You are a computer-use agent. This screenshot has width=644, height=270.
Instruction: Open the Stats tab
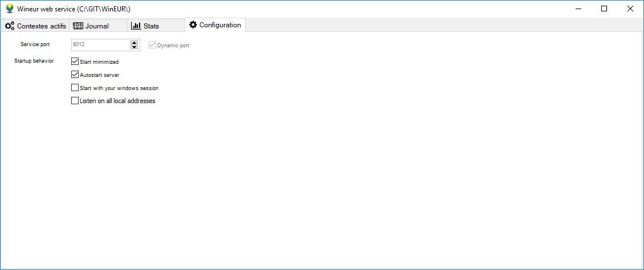point(156,26)
